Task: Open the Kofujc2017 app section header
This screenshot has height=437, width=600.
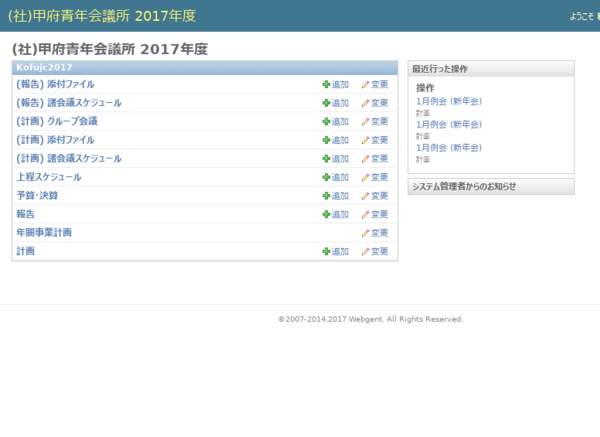Action: 44,67
